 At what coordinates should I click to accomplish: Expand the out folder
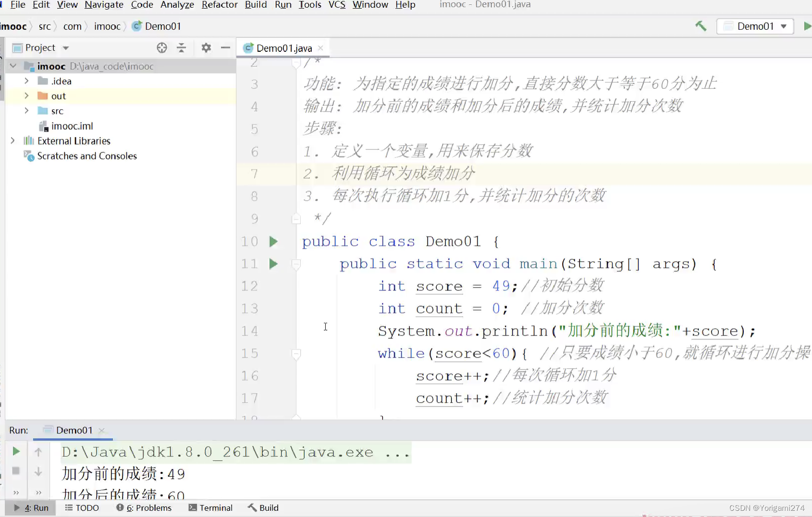(26, 96)
